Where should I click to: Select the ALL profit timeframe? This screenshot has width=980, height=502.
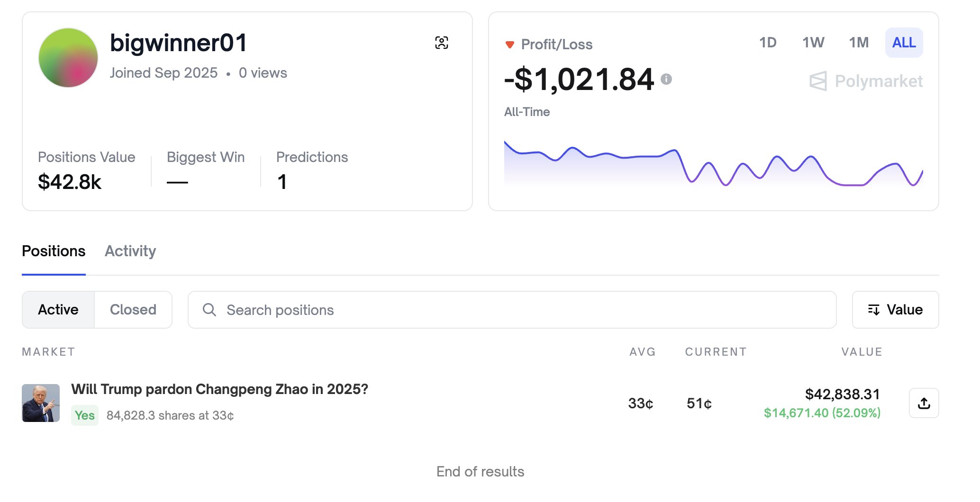pyautogui.click(x=904, y=43)
